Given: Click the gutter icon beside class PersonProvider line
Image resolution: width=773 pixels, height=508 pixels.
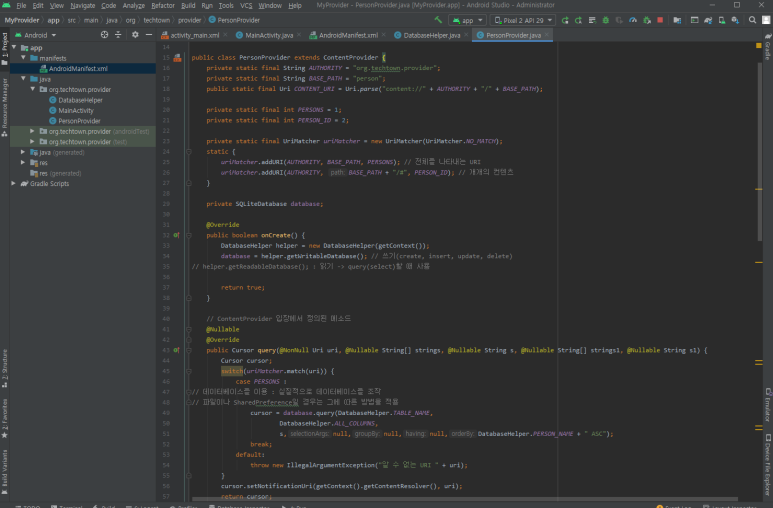Looking at the screenshot, I should (177, 58).
